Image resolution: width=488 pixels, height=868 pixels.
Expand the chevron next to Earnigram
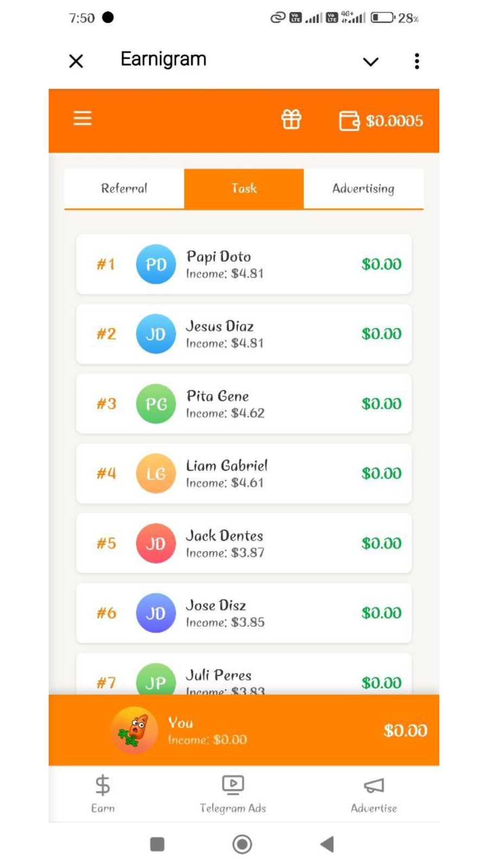(x=370, y=61)
